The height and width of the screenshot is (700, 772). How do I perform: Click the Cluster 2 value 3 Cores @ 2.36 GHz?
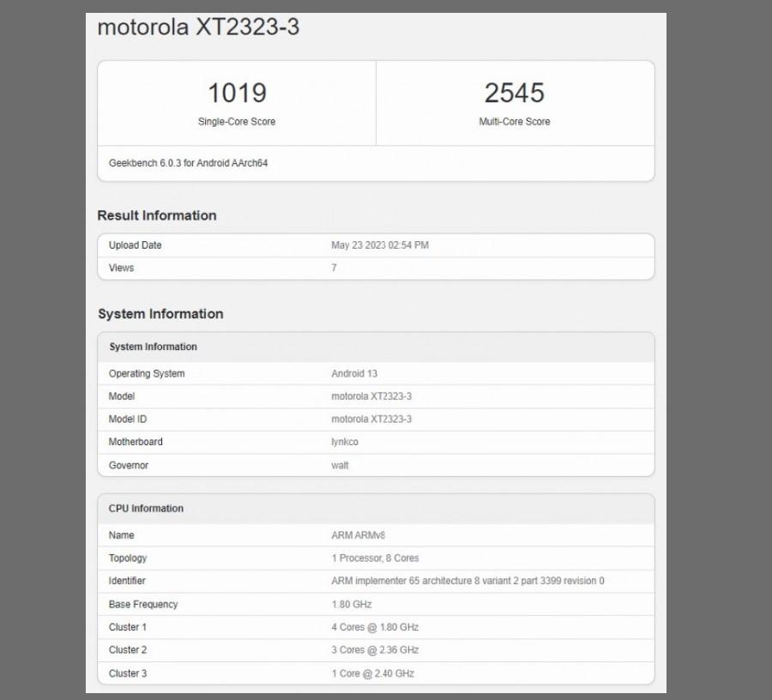pyautogui.click(x=375, y=650)
